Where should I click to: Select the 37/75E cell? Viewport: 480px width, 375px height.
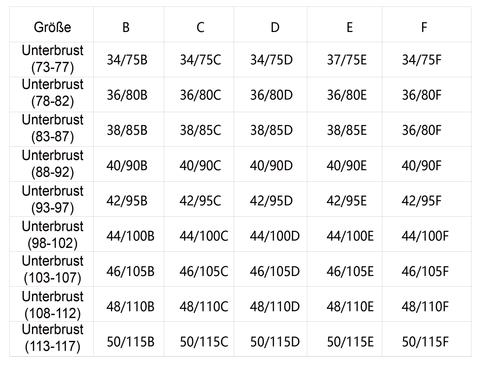(x=346, y=60)
